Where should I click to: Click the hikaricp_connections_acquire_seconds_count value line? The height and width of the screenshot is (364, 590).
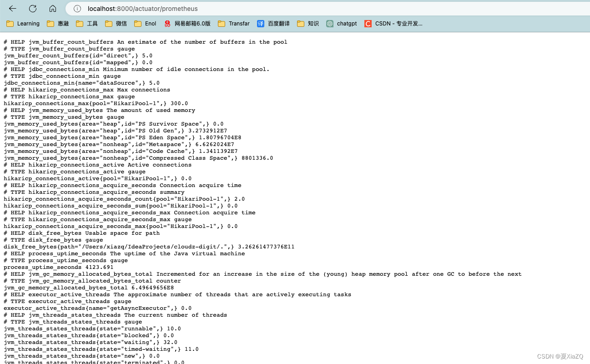click(124, 199)
